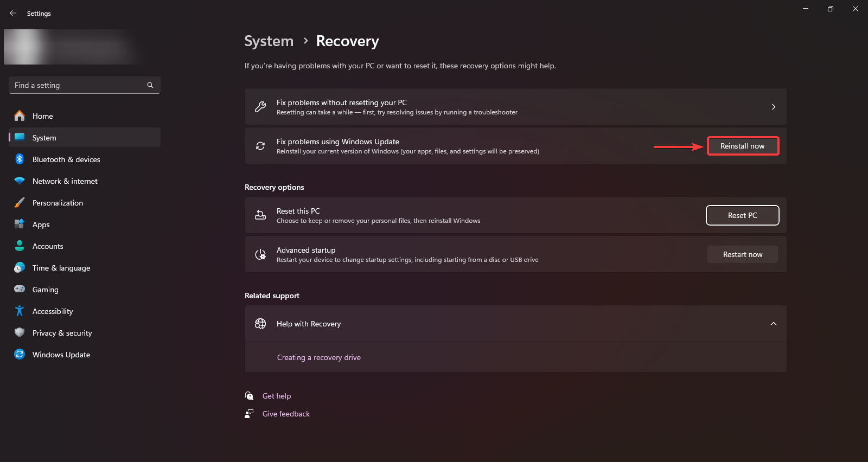Navigate to Windows Update settings
This screenshot has width=868, height=462.
pyautogui.click(x=85, y=354)
